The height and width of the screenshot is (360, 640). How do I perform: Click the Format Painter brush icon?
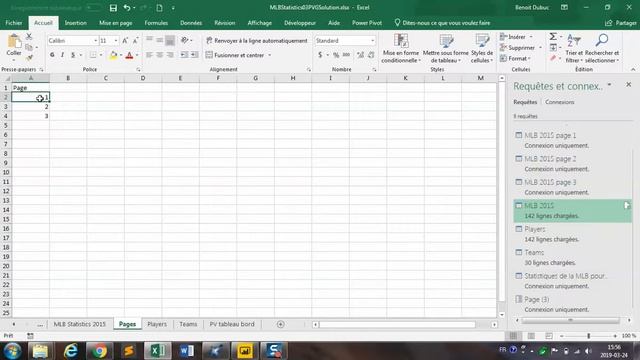(29, 58)
